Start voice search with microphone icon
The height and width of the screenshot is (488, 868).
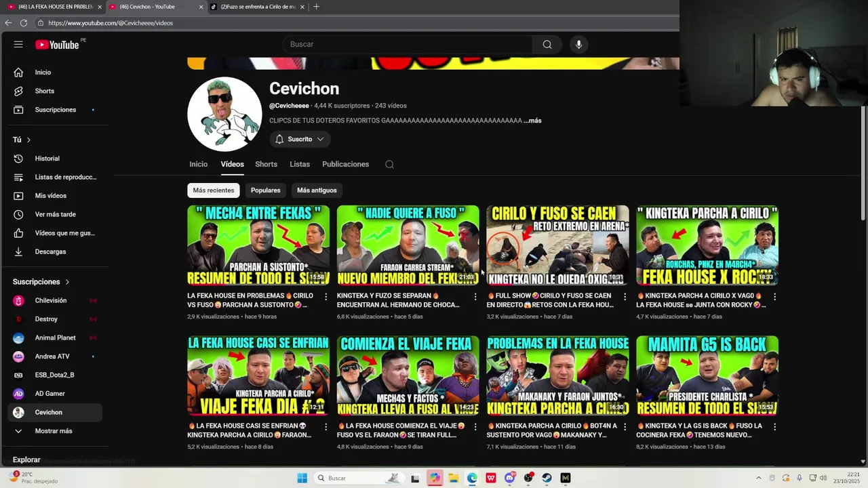[x=578, y=45]
